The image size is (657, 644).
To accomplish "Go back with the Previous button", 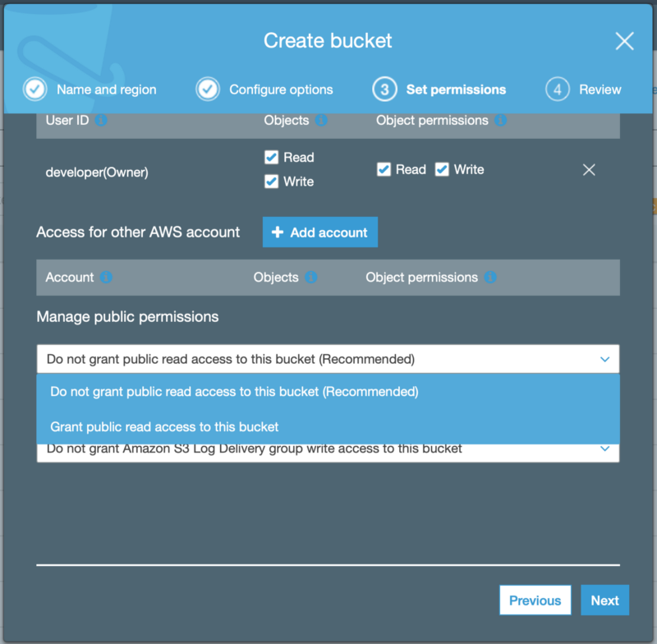I will (535, 600).
